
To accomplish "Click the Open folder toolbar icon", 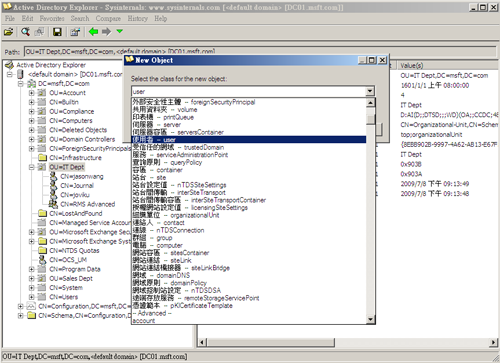I will 8,32.
